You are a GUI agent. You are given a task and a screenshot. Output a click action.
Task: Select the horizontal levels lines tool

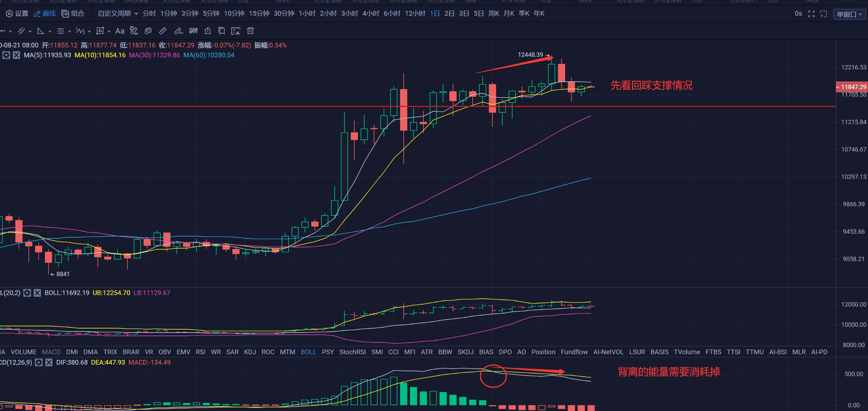coord(61,31)
